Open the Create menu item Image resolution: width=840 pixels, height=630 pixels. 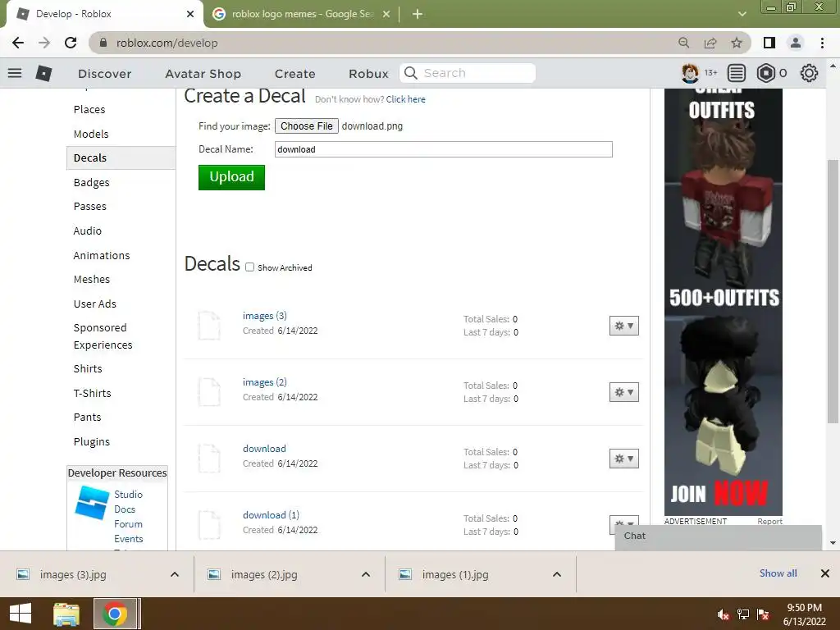point(295,73)
